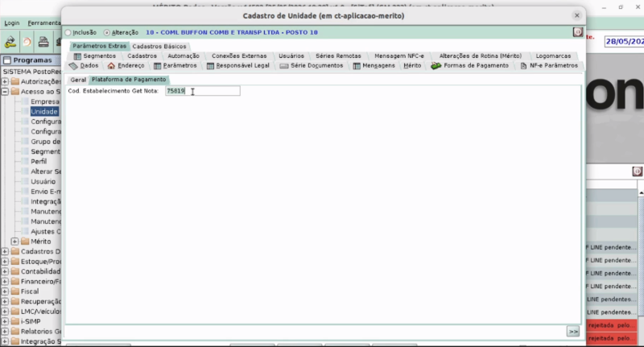Click the keys icon in main toolbar
The image size is (644, 347).
click(10, 42)
